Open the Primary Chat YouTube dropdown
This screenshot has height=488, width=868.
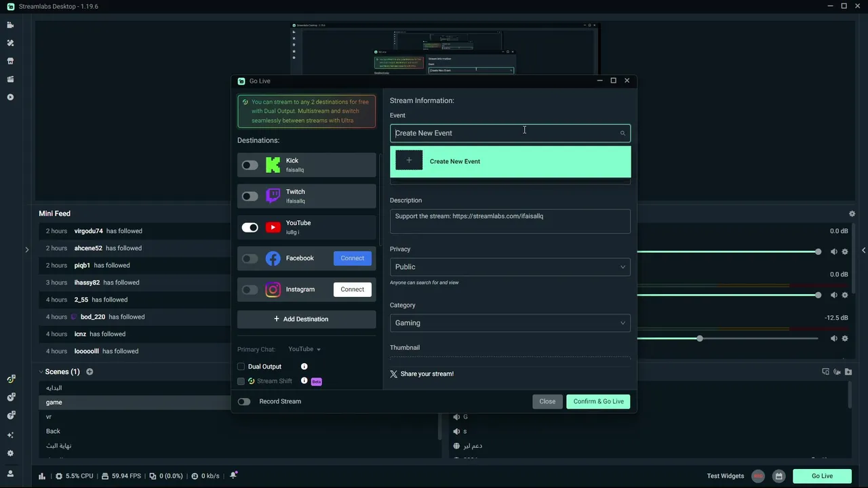click(304, 349)
